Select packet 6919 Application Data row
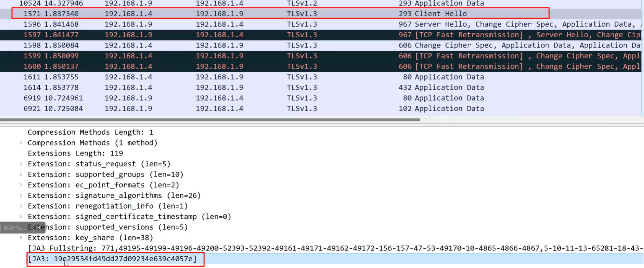This screenshot has height=268, width=644. (x=321, y=98)
